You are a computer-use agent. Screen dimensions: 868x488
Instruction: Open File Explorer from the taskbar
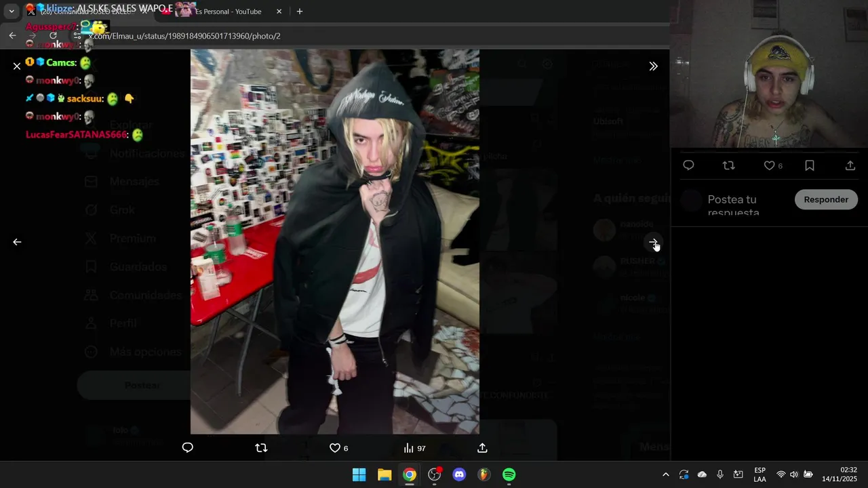[x=384, y=474]
